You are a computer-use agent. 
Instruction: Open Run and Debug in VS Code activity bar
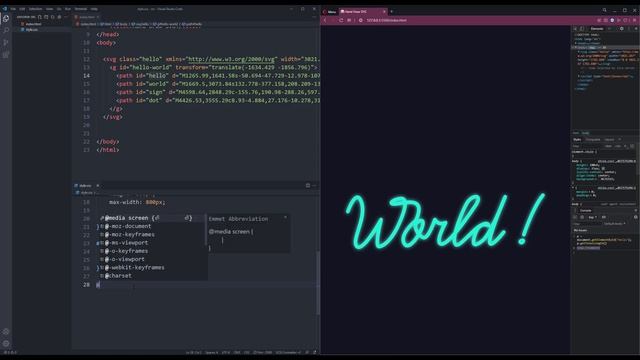pos(6,42)
